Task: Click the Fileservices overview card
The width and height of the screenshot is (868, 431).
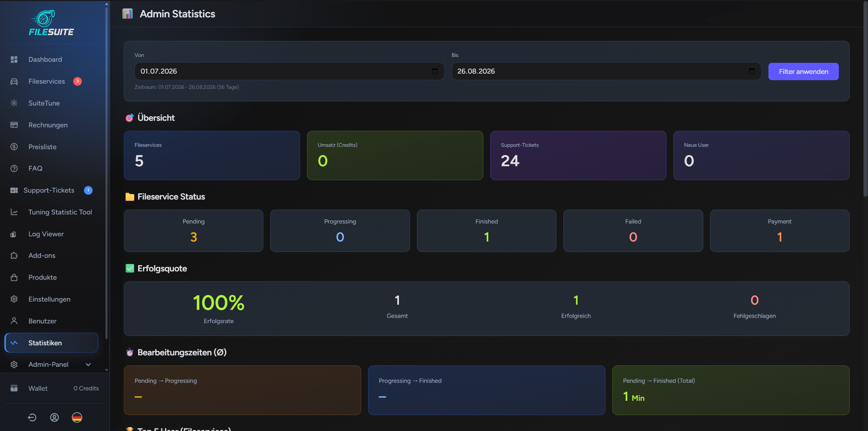Action: click(x=212, y=155)
